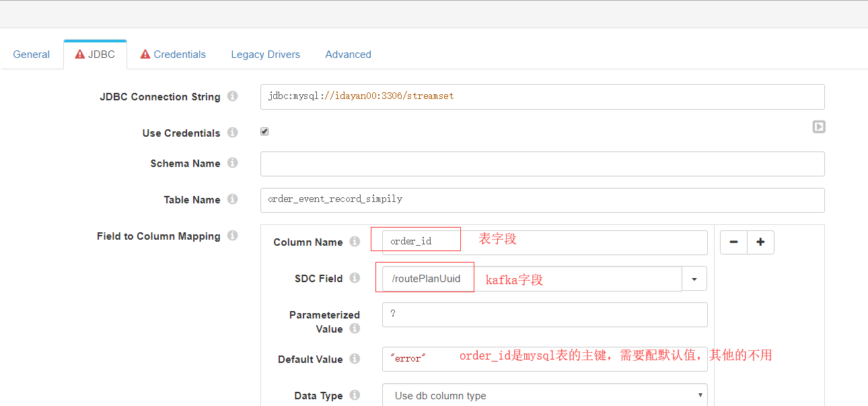Switch to the General tab

[31, 54]
